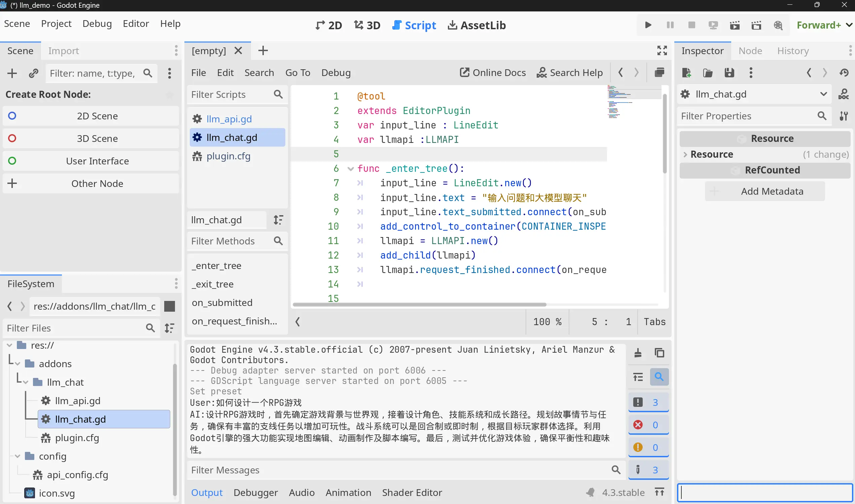The image size is (855, 504).
Task: Switch to the 2D workspace
Action: pos(328,25)
